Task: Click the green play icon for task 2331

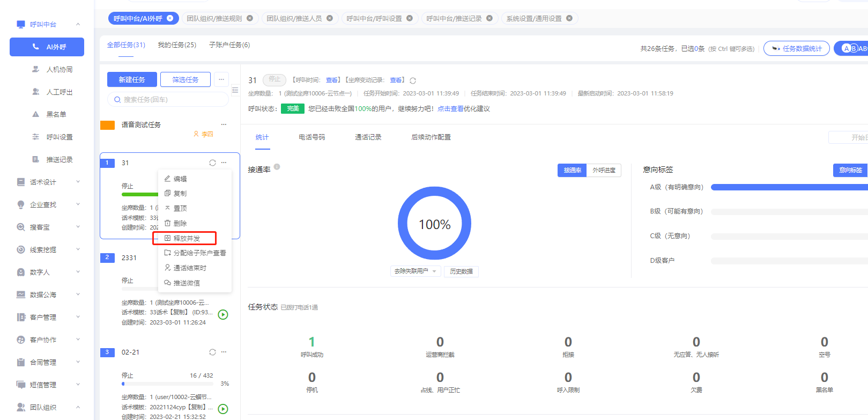Action: pyautogui.click(x=223, y=315)
